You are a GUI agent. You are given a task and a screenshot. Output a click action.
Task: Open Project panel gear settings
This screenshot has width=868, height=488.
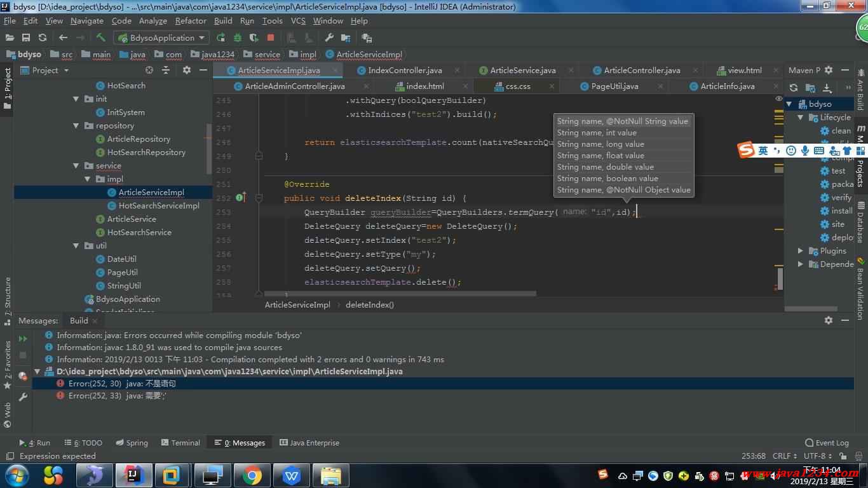coord(186,70)
